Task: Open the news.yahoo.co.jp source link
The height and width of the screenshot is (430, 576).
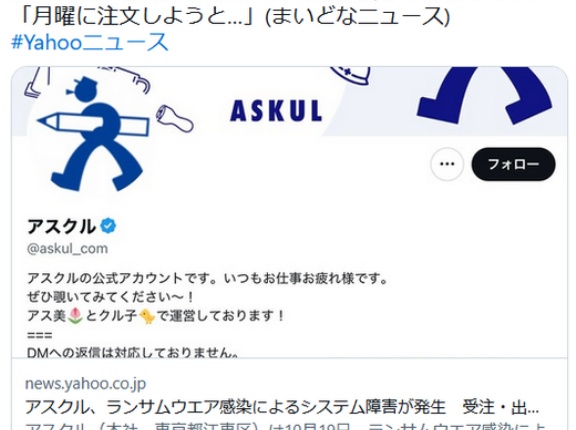Action: (85, 383)
